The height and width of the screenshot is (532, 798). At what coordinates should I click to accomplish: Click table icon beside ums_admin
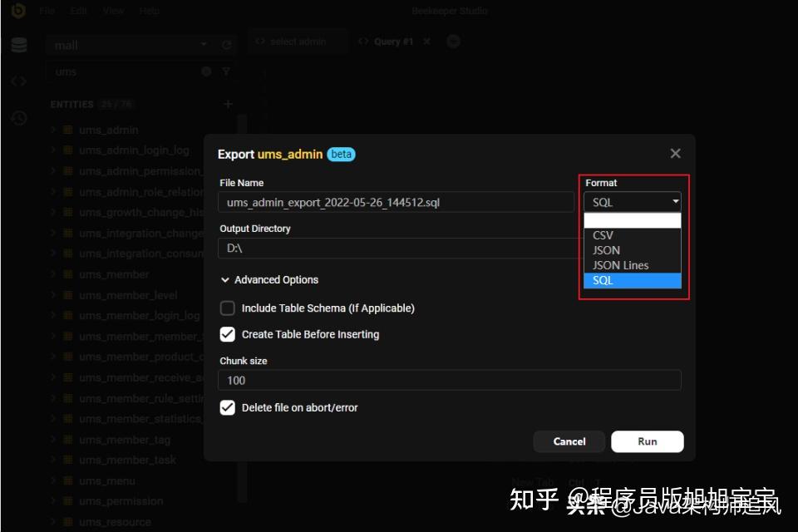pos(67,130)
